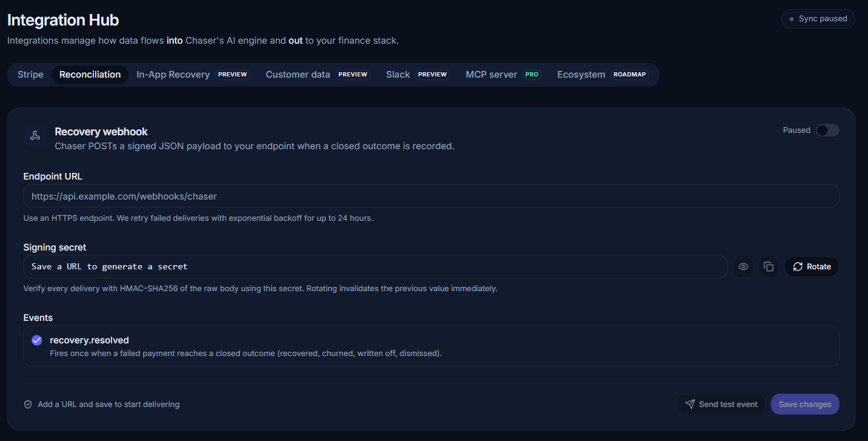868x441 pixels.
Task: Save changes to webhook settings
Action: (805, 405)
